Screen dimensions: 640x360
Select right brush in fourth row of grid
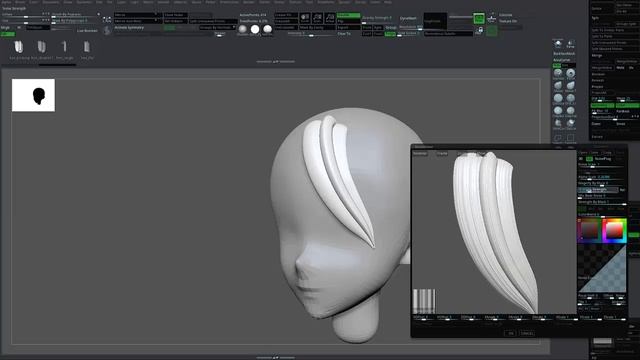[571, 111]
